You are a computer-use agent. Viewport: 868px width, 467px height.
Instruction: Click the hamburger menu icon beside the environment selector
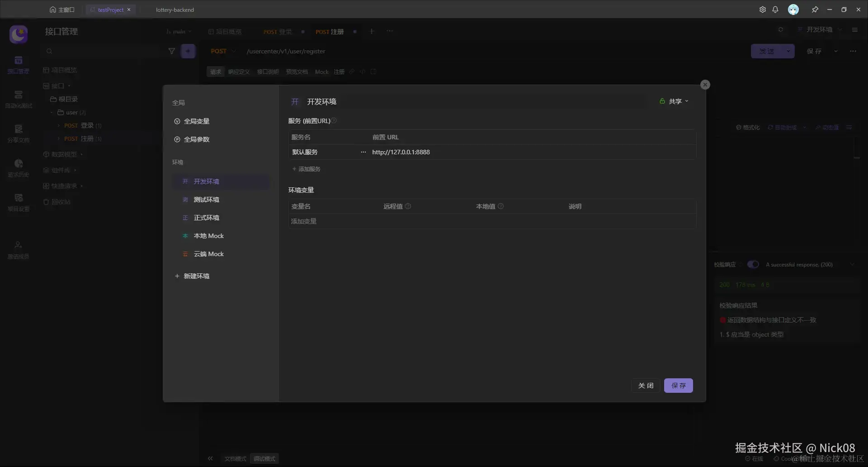pyautogui.click(x=854, y=29)
